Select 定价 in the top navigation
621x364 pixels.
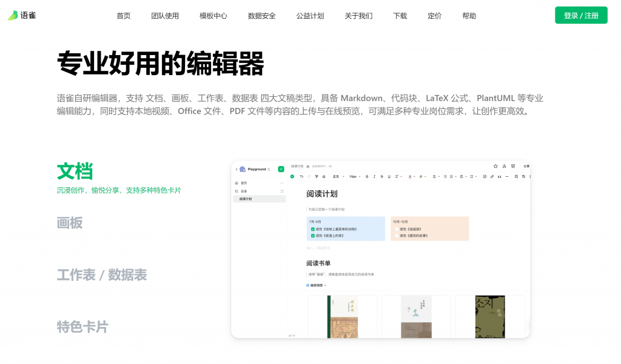[434, 16]
